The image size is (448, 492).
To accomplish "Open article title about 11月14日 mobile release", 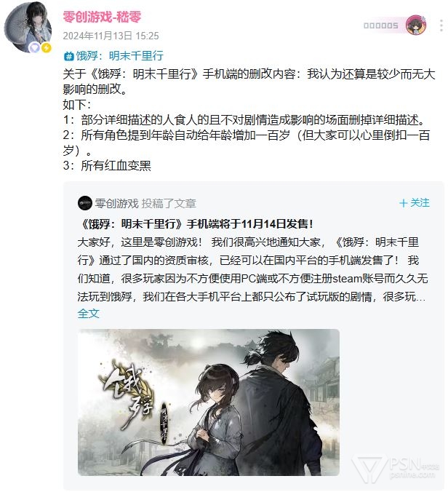I will click(196, 223).
